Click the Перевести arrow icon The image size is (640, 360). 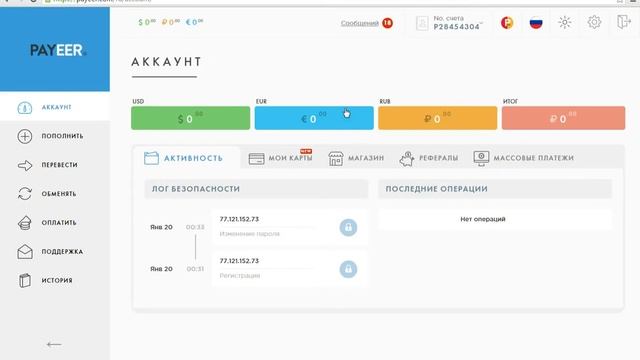click(x=24, y=165)
